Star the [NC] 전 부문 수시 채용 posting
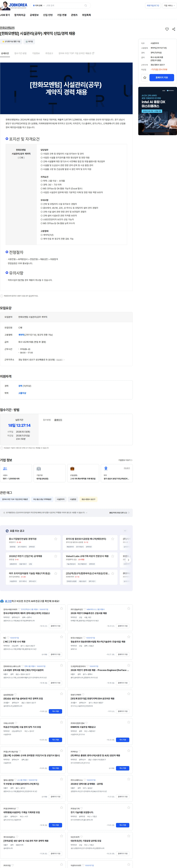 [61, 637]
